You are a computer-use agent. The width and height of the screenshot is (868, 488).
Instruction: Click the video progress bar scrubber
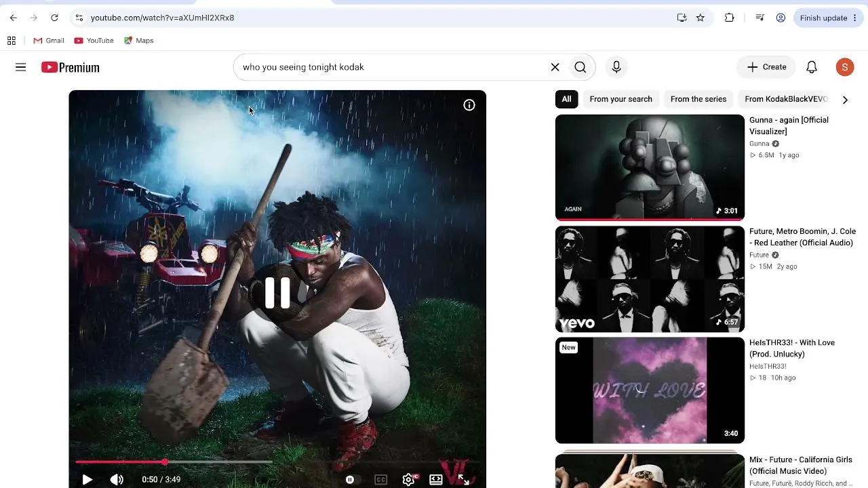(164, 462)
